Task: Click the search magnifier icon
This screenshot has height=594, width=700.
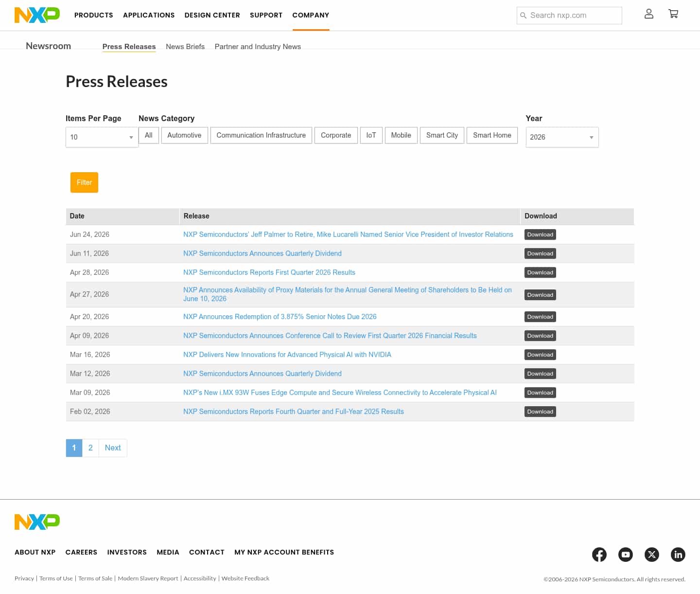Action: tap(524, 16)
